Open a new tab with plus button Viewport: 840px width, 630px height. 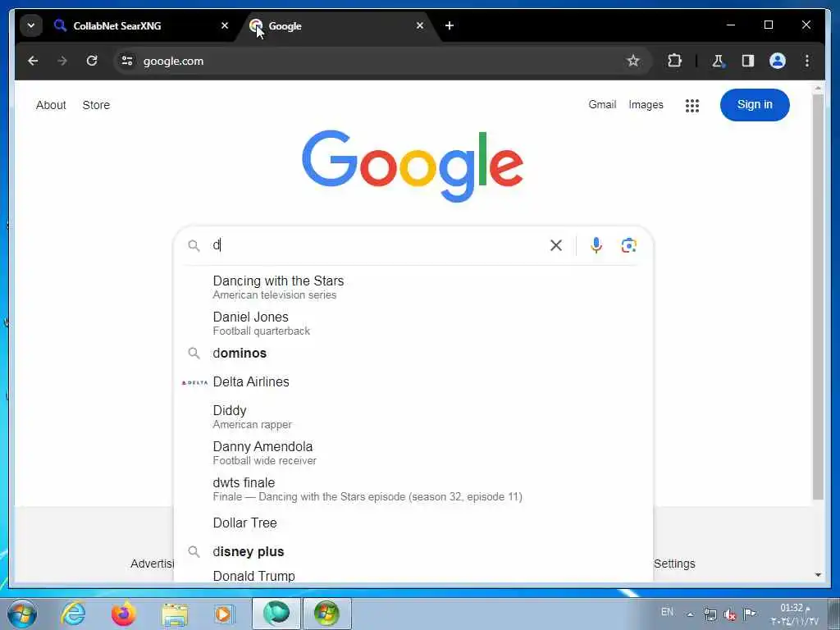(450, 25)
